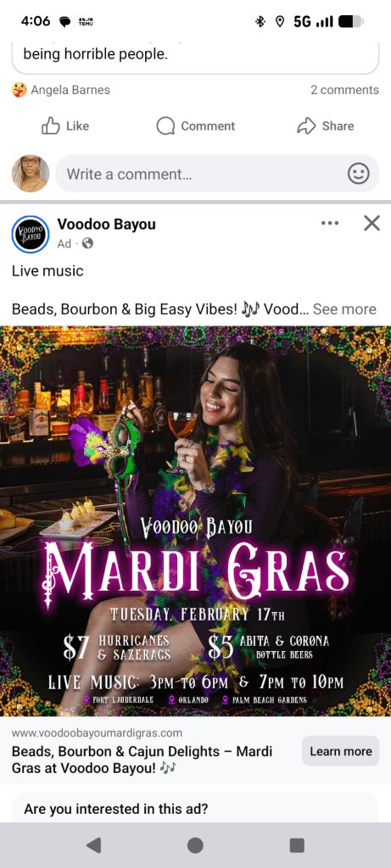
Task: Tap the Android home circle button
Action: pyautogui.click(x=195, y=845)
